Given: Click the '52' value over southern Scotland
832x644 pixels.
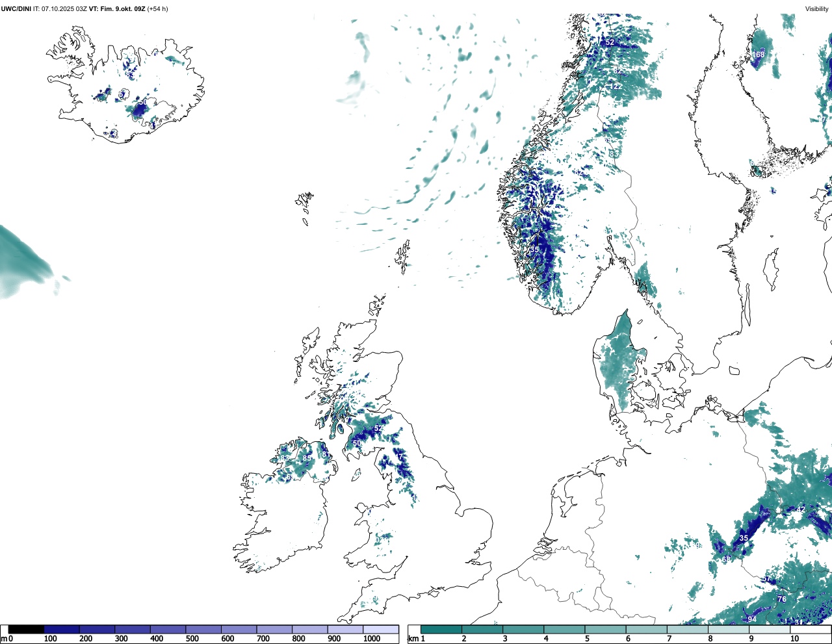Looking at the screenshot, I should click(378, 428).
